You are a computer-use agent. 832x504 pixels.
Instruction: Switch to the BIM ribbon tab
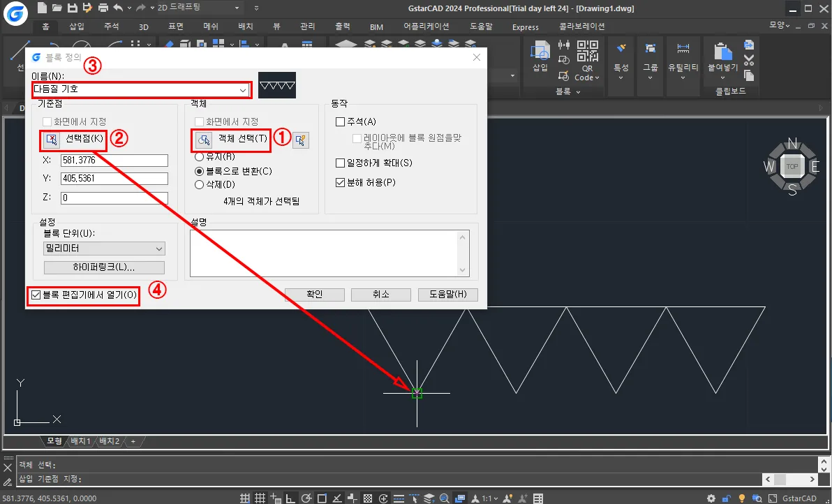377,27
